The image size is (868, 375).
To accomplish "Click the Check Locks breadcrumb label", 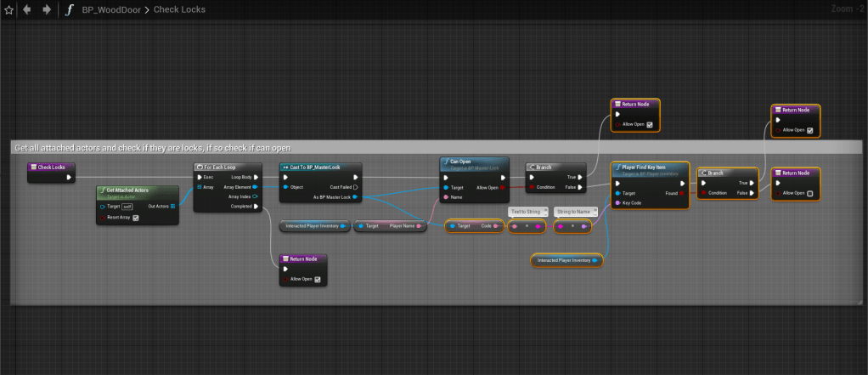I will point(179,10).
